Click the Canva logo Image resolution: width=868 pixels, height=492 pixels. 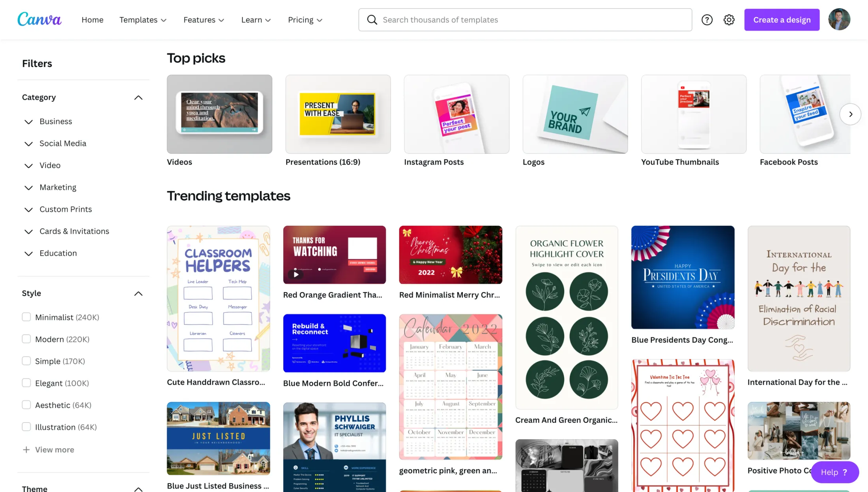39,19
